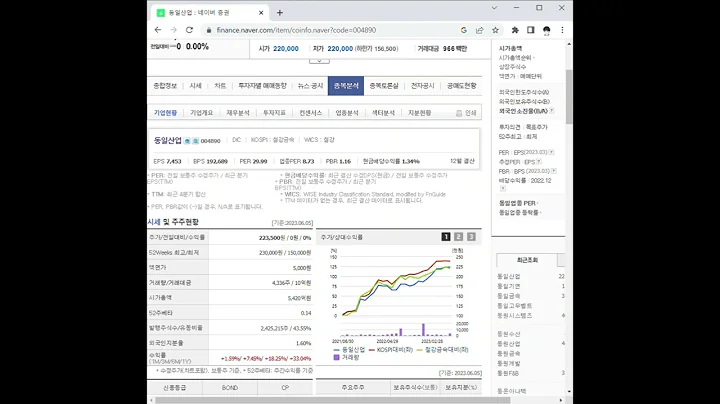Viewport: 720px width, 404px height.
Task: Click 동원산업 in the sidebar list
Action: point(509,344)
